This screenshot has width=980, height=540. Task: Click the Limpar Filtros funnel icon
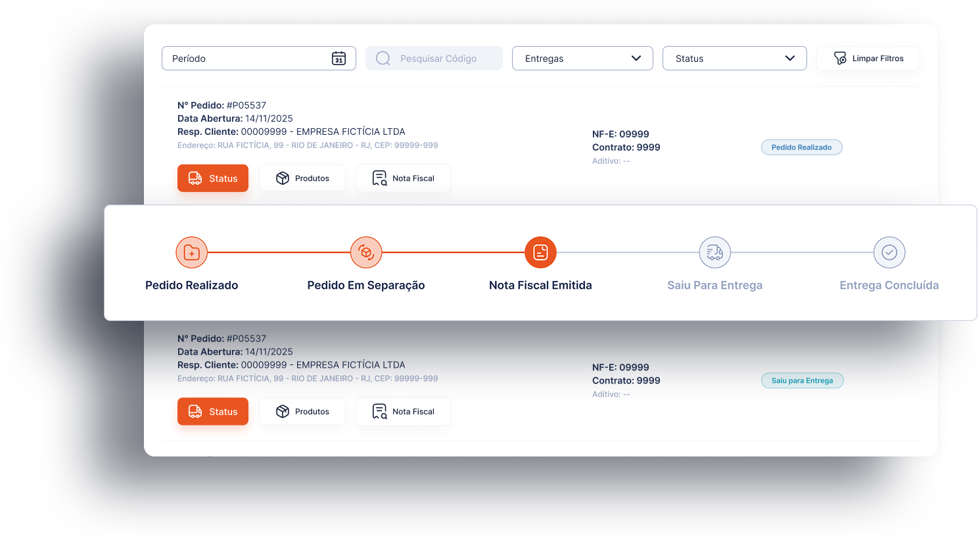(840, 59)
